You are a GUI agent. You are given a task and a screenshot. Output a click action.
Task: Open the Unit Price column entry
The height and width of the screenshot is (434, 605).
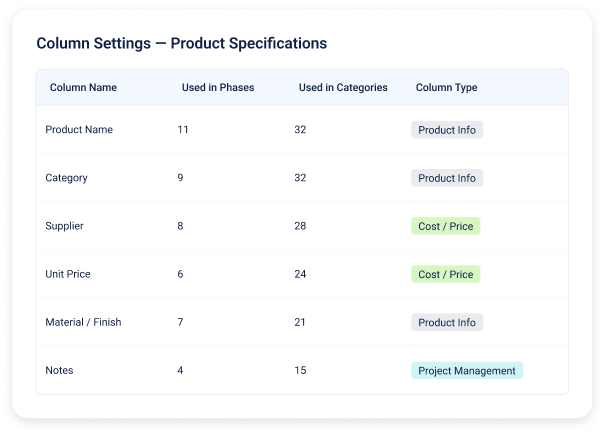click(x=69, y=274)
